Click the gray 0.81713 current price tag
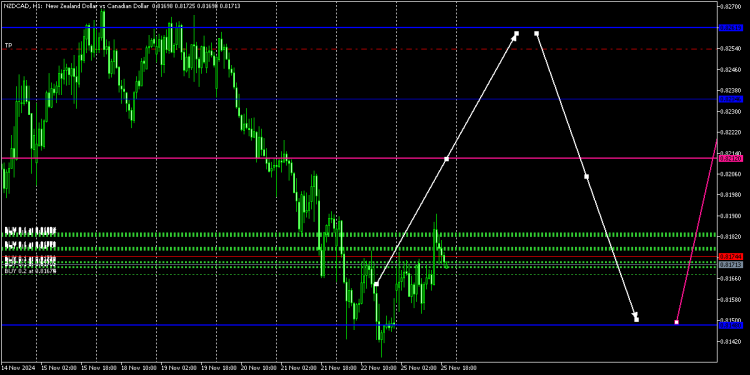This screenshot has width=750, height=375. point(731,264)
